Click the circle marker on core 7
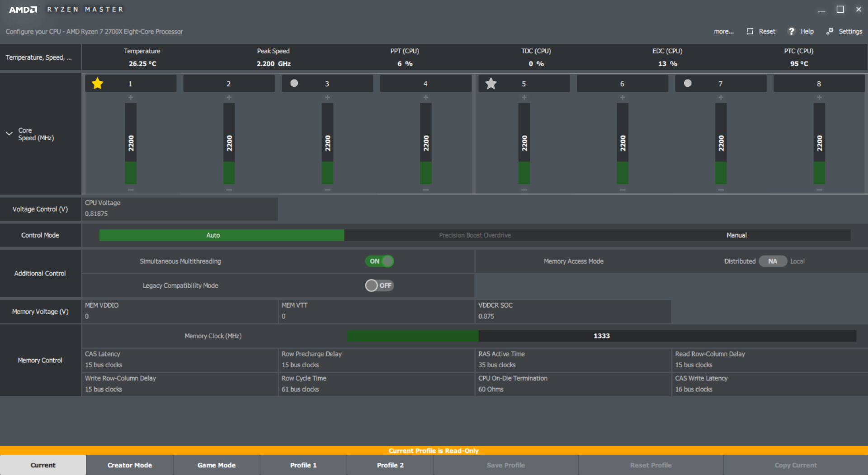The width and height of the screenshot is (868, 475). coord(688,83)
